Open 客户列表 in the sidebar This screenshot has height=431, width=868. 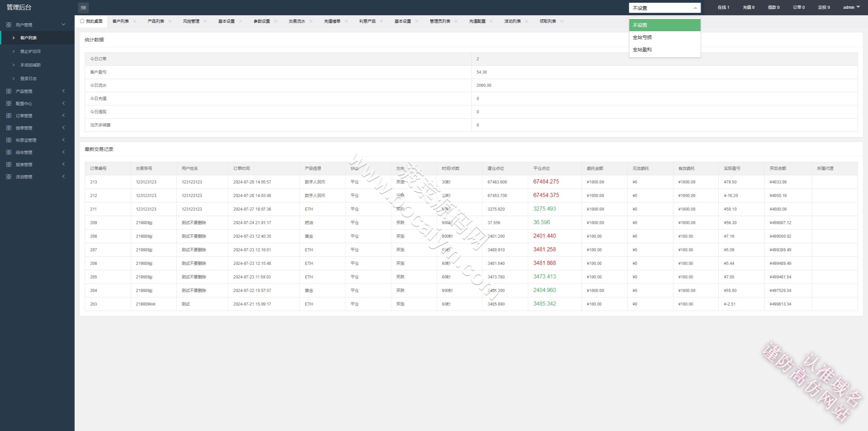pyautogui.click(x=37, y=38)
